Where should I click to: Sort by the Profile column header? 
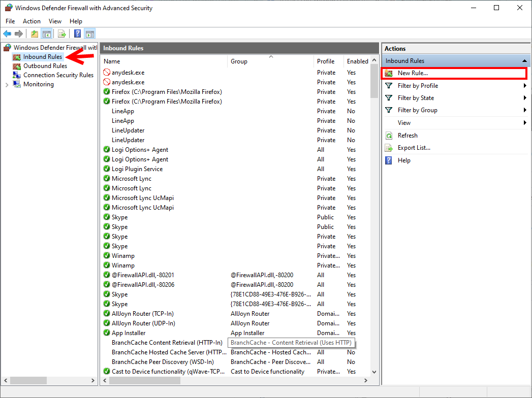[328, 61]
